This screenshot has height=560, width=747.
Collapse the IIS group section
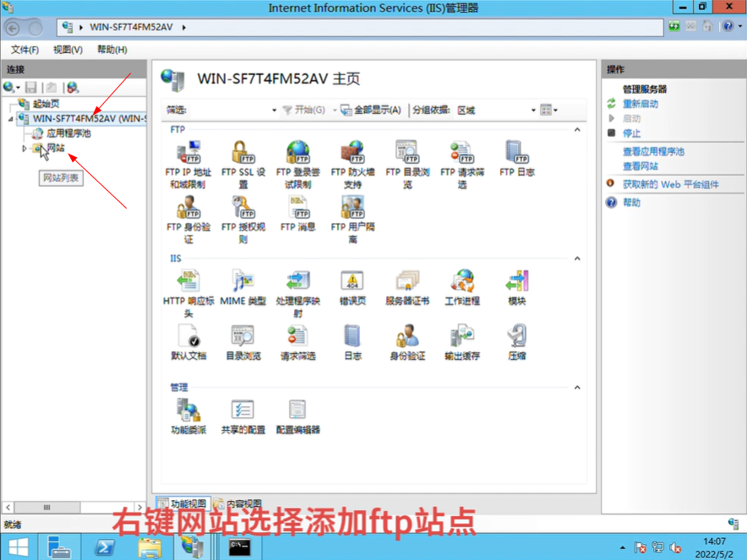tap(577, 258)
